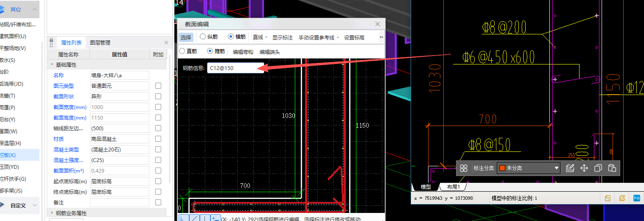Image resolution: width=644 pixels, height=221 pixels.
Task: Click 设置标高 in the section editor toolbar
Action: 354,37
